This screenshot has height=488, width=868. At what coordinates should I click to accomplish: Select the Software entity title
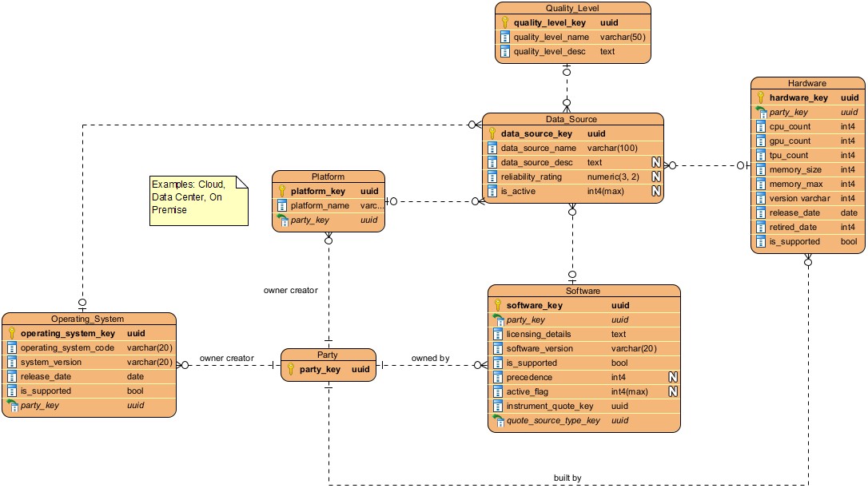pyautogui.click(x=583, y=291)
